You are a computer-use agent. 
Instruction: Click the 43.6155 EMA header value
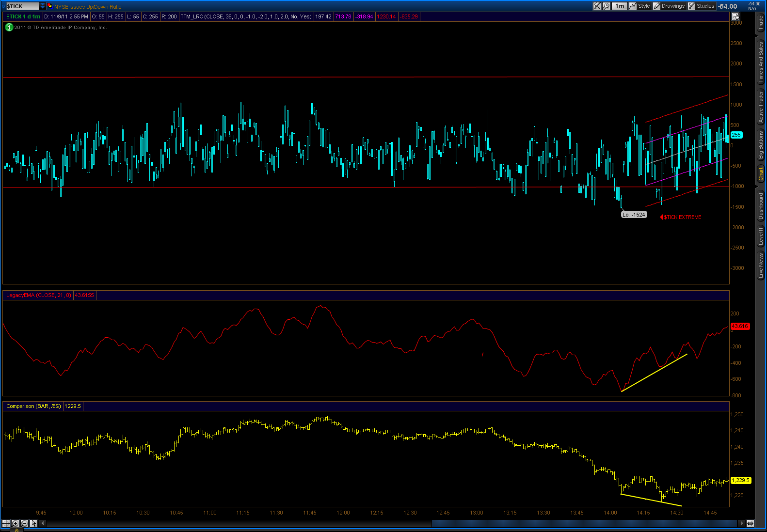click(84, 295)
